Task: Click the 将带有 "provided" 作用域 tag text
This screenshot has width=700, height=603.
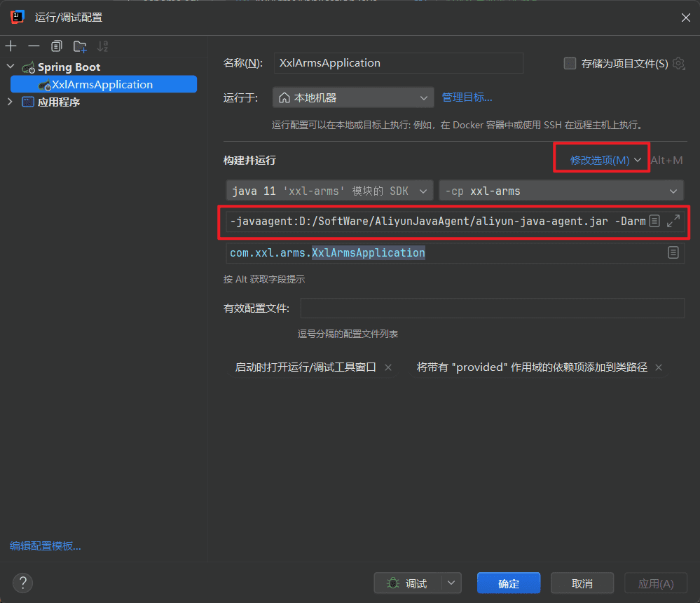Action: pos(532,367)
